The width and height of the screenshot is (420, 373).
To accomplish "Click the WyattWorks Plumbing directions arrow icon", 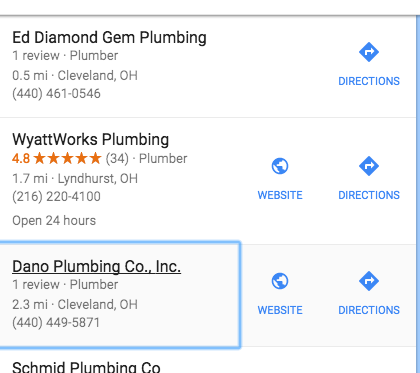I will (369, 166).
